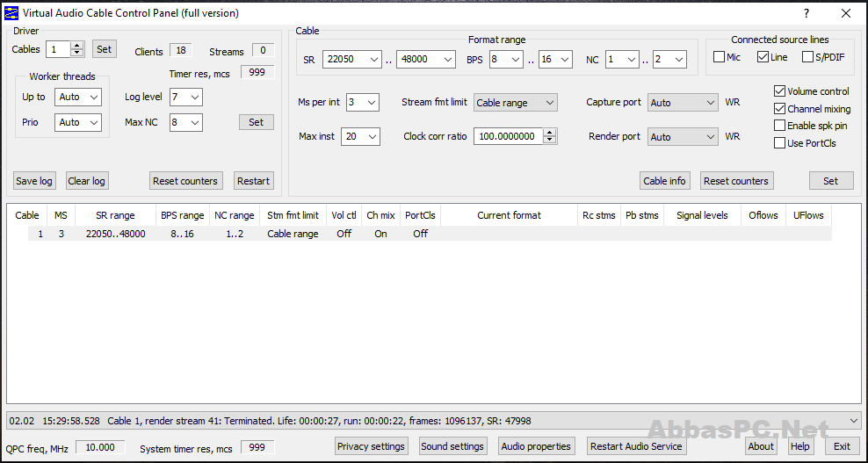The height and width of the screenshot is (463, 868).
Task: Open Max inst dropdown
Action: [360, 136]
